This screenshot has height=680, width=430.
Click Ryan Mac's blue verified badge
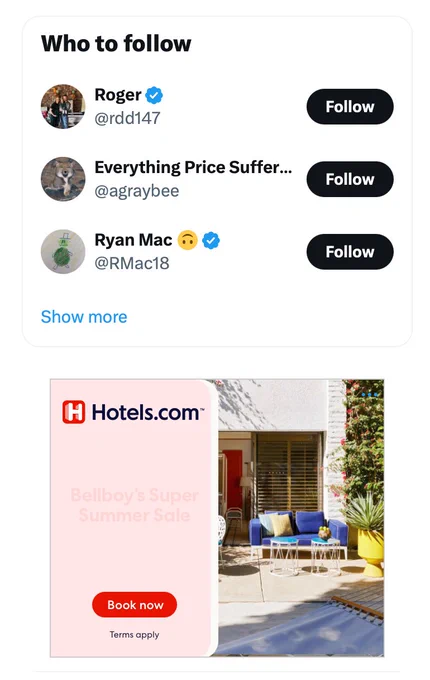pyautogui.click(x=211, y=240)
